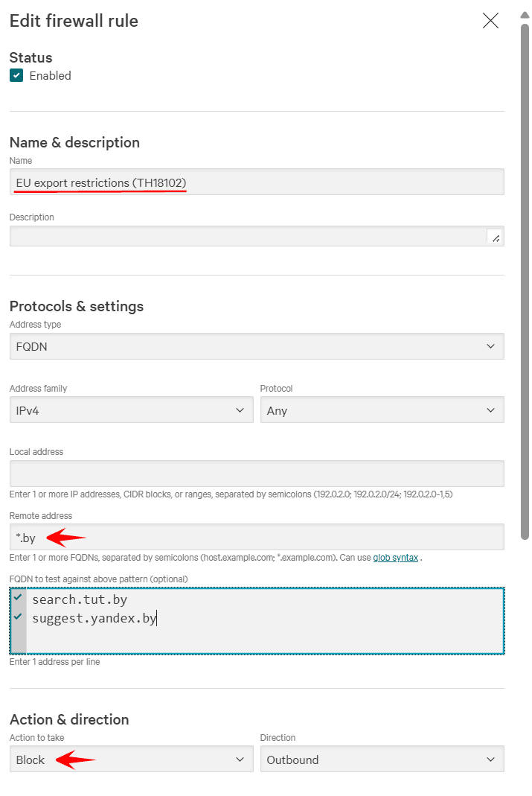Close the Edit firewall rule panel
Image resolution: width=532 pixels, height=796 pixels.
pyautogui.click(x=490, y=21)
